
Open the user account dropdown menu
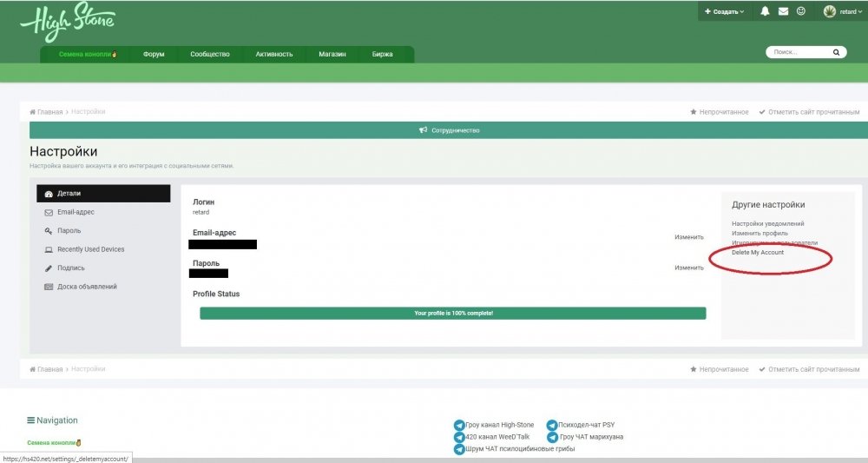tap(842, 11)
